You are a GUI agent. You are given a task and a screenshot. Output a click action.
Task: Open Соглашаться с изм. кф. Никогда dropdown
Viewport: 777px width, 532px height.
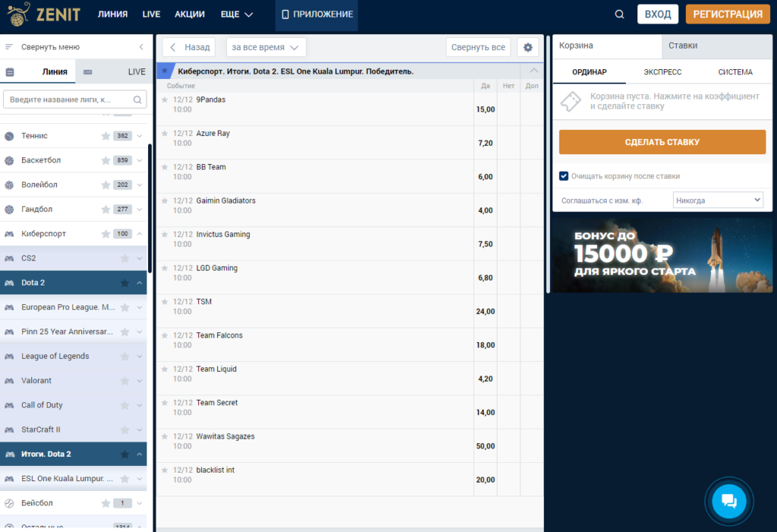pos(718,200)
